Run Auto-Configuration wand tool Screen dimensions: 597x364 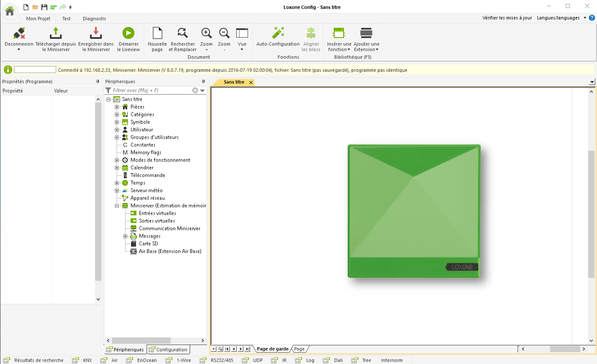click(278, 33)
